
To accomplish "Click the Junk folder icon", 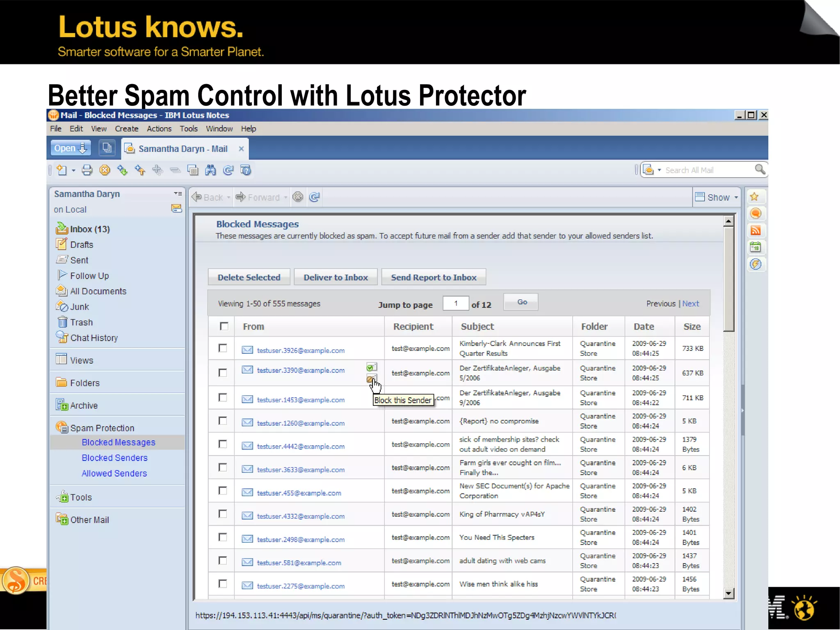I will [62, 306].
